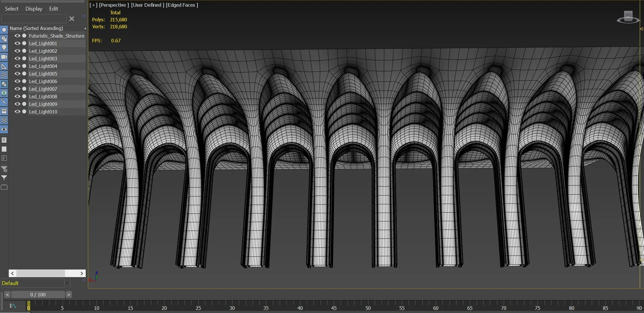Toggle the Display Geometry filter icon
The image size is (644, 313).
click(x=4, y=30)
